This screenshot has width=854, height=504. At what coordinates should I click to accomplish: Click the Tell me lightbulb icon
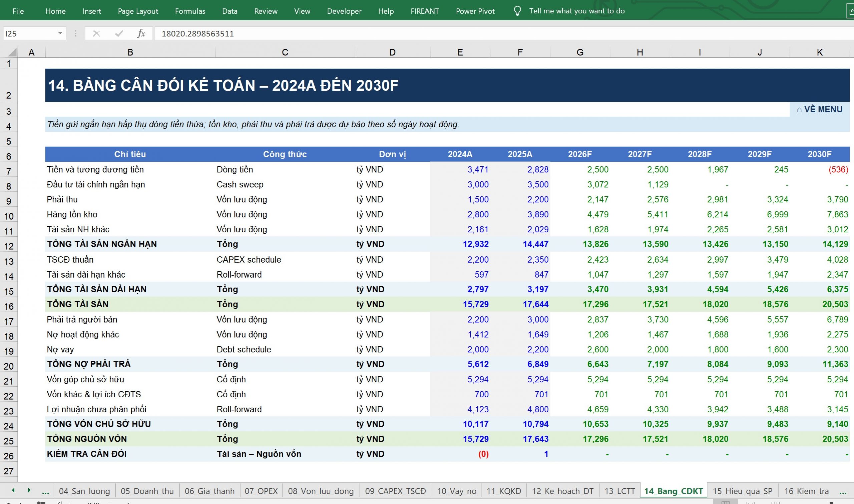[517, 11]
